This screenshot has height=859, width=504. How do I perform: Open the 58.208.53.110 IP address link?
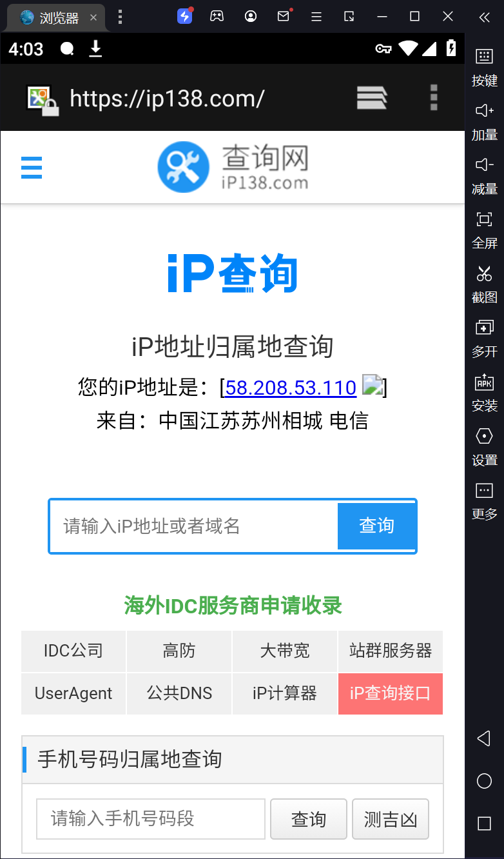click(291, 388)
